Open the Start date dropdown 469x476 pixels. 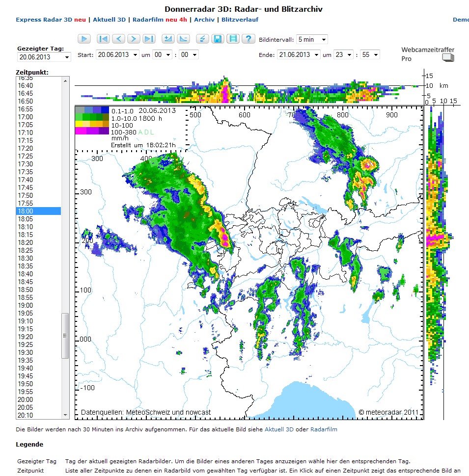(x=117, y=54)
